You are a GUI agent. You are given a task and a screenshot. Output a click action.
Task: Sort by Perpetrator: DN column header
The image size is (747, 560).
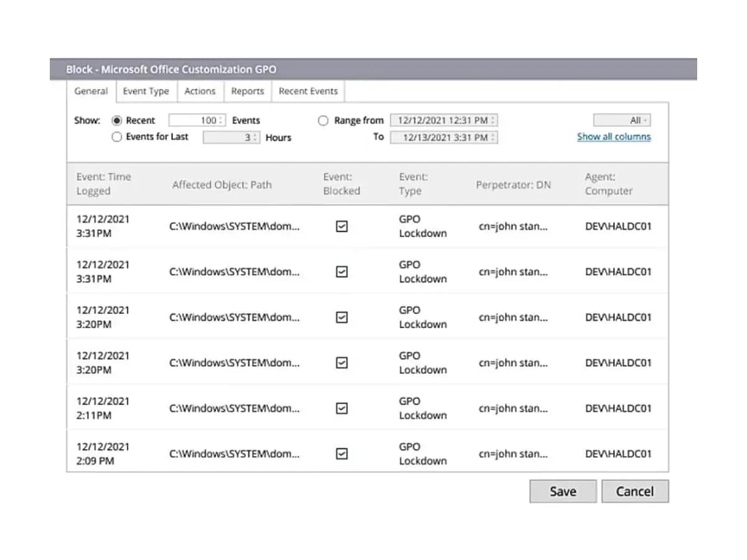[x=513, y=185]
